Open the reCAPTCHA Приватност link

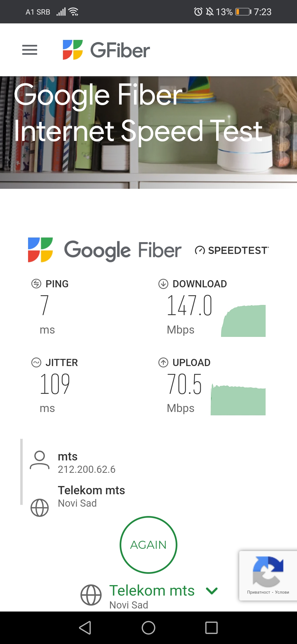pyautogui.click(x=258, y=592)
